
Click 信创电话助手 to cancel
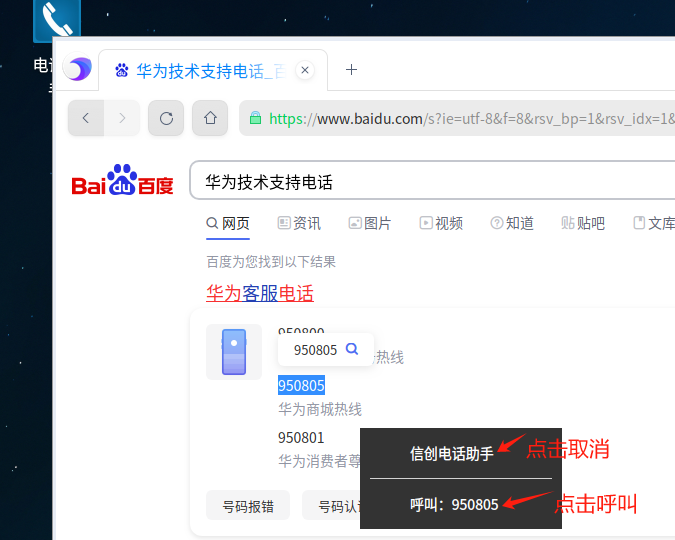click(x=452, y=454)
